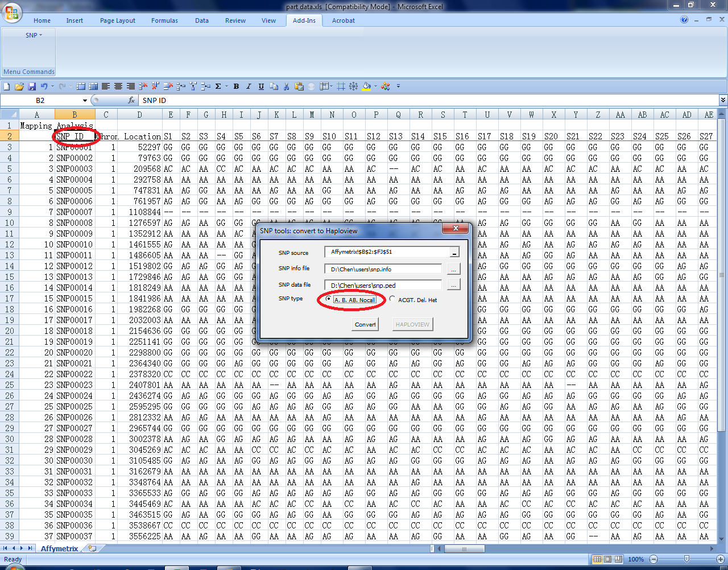Open the Data ribbon tab
This screenshot has height=570, width=728.
(202, 20)
